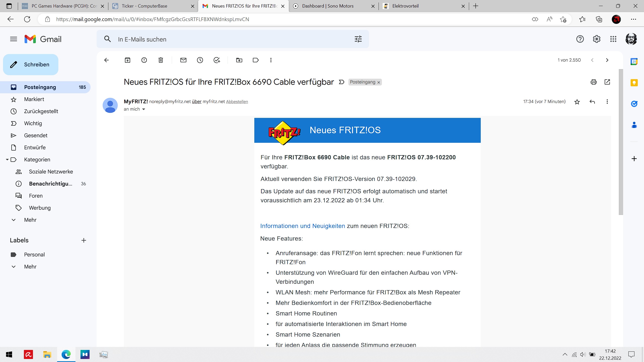Move email to a folder
This screenshot has width=644, height=362.
point(239,60)
